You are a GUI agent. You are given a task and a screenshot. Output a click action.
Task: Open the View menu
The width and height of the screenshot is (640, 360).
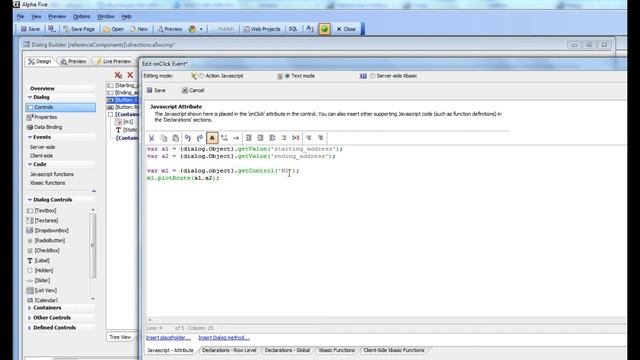[36, 17]
